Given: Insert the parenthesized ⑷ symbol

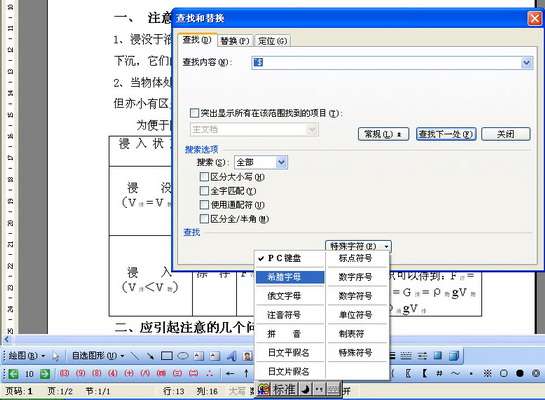Looking at the screenshot, I should pyautogui.click(x=113, y=374).
